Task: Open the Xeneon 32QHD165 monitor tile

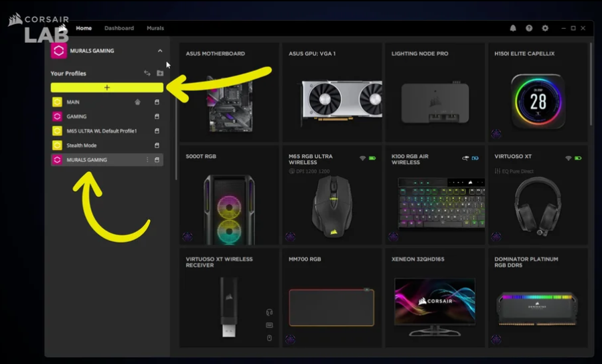Action: 435,298
